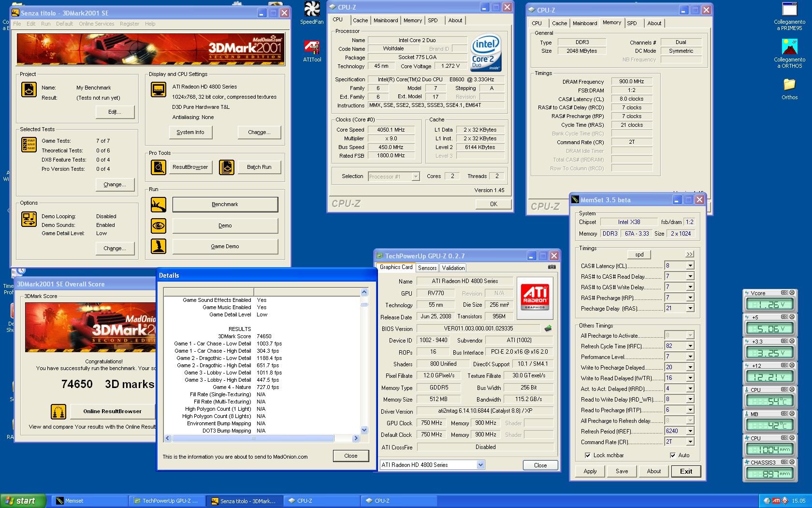Take a GPU-Z screenshot with camera icon
The height and width of the screenshot is (508, 812).
coord(552,267)
